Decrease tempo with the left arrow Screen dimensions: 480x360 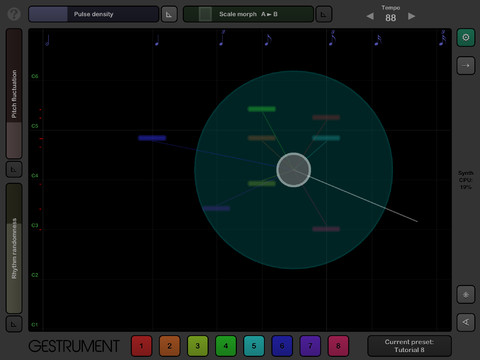[370, 16]
